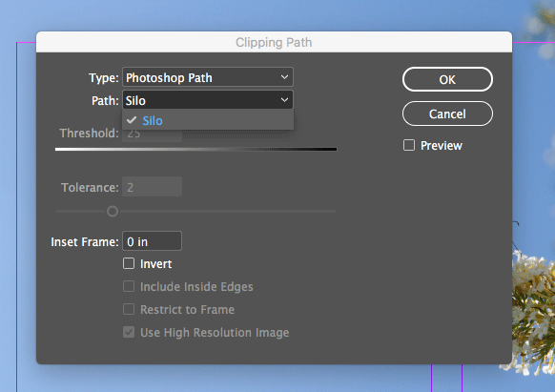Open the Type dropdown showing Photoshop Path
This screenshot has width=555, height=392.
(208, 77)
